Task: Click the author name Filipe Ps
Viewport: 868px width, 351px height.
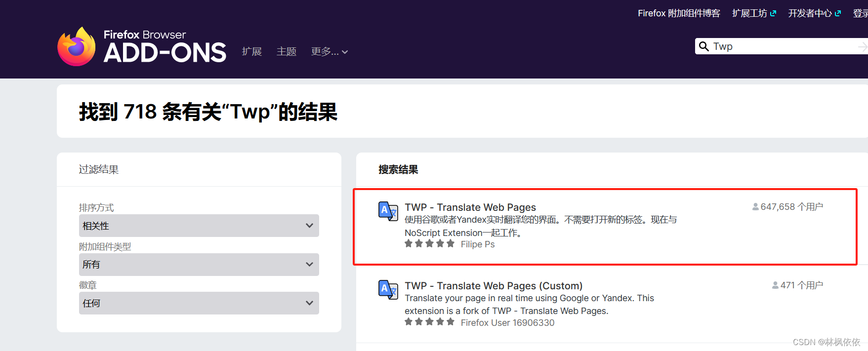Action: [x=478, y=244]
